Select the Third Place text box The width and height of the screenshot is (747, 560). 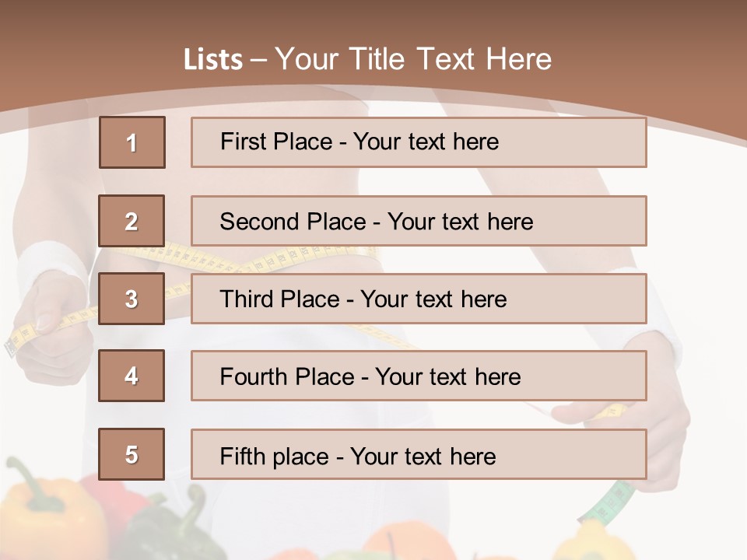[419, 299]
